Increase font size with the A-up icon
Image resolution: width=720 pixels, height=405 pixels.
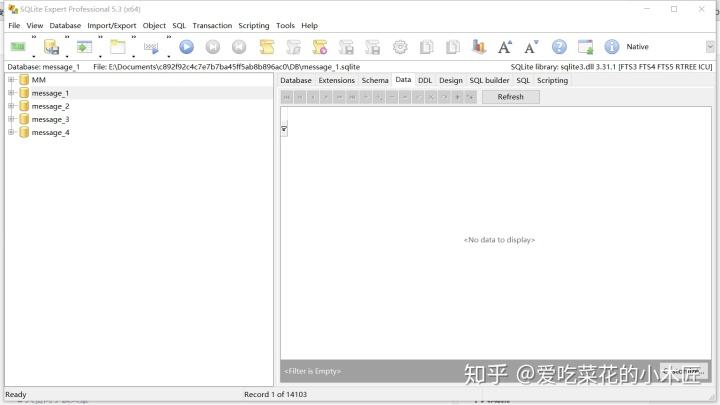tap(505, 47)
